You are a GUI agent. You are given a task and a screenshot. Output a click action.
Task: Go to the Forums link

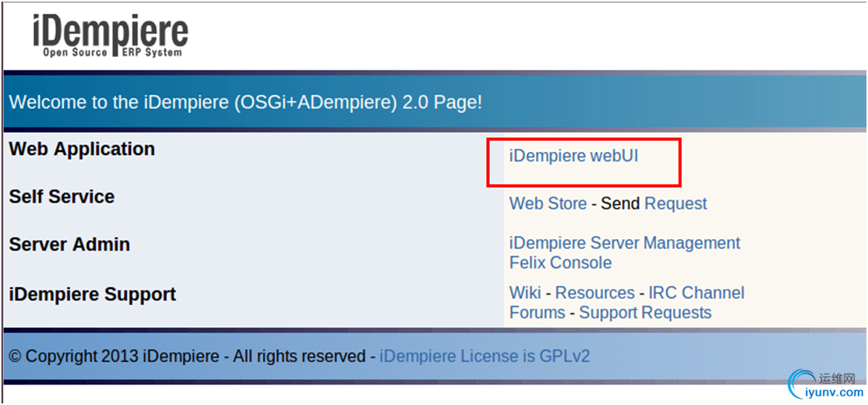tap(537, 312)
